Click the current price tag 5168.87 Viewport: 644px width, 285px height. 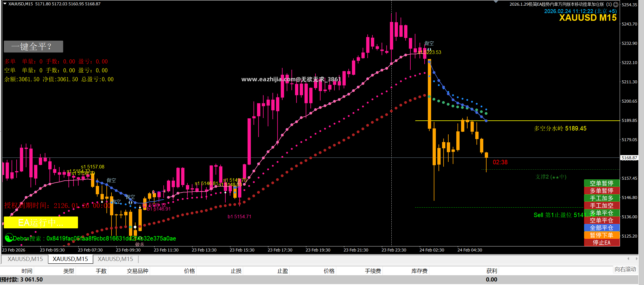[629, 158]
